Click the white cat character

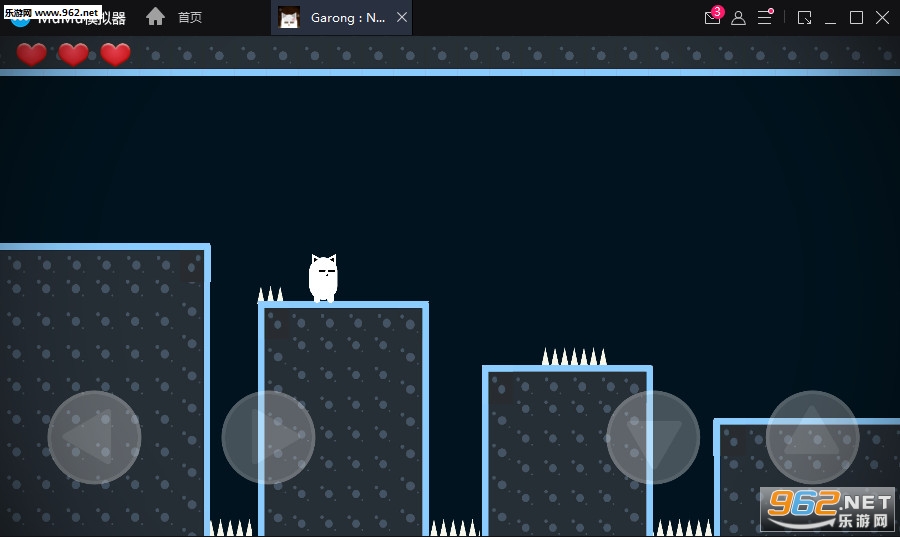pos(323,278)
